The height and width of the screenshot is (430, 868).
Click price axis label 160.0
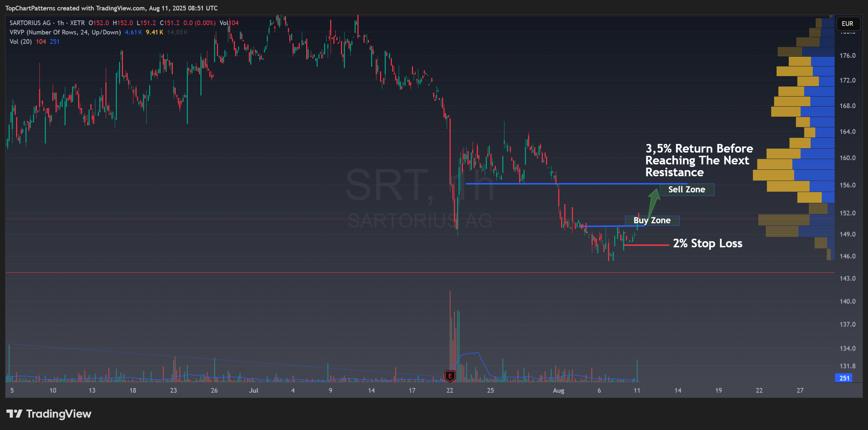848,158
